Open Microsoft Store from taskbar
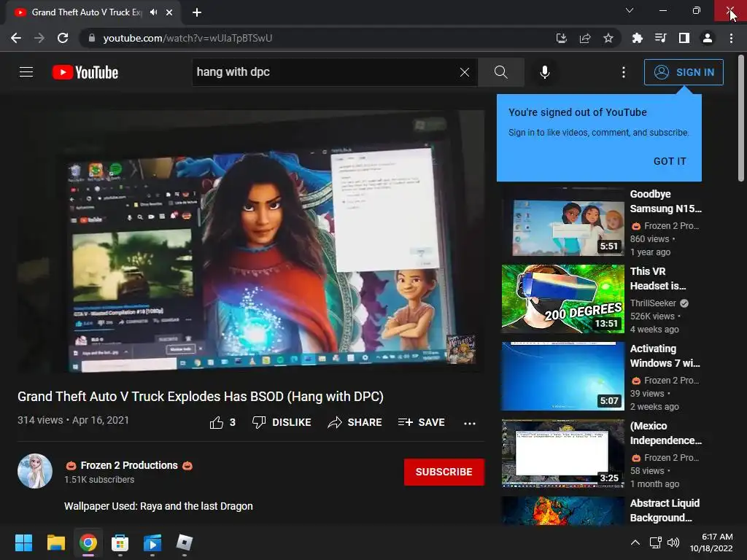The image size is (747, 560). 120,542
